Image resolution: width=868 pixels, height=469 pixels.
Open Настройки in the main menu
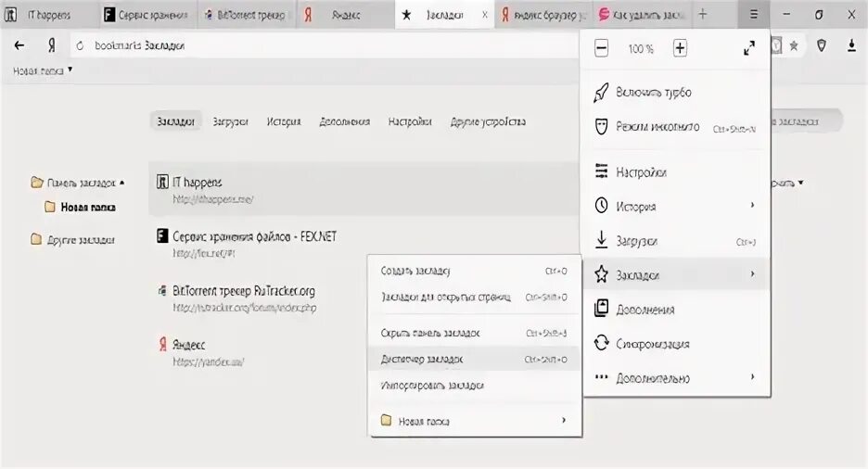pyautogui.click(x=676, y=172)
